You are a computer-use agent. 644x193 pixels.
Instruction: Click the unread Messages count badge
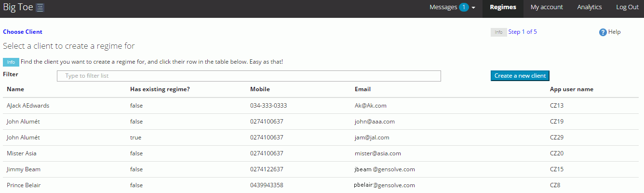(464, 7)
